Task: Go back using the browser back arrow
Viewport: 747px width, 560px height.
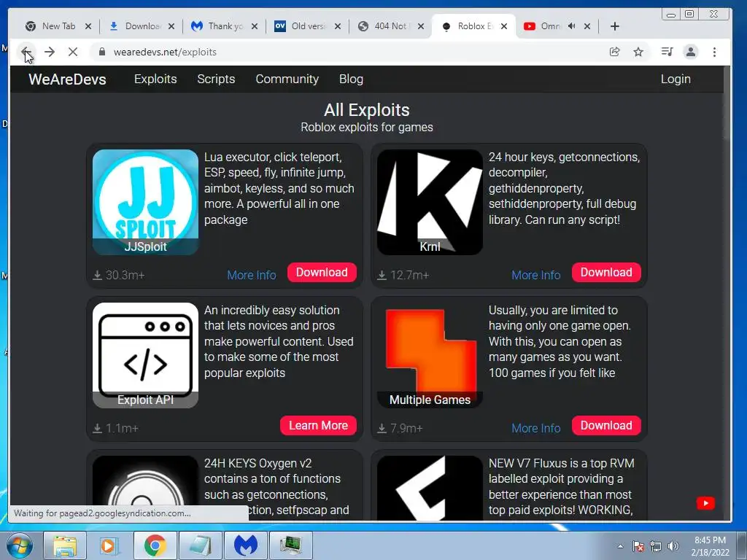Action: click(x=26, y=52)
